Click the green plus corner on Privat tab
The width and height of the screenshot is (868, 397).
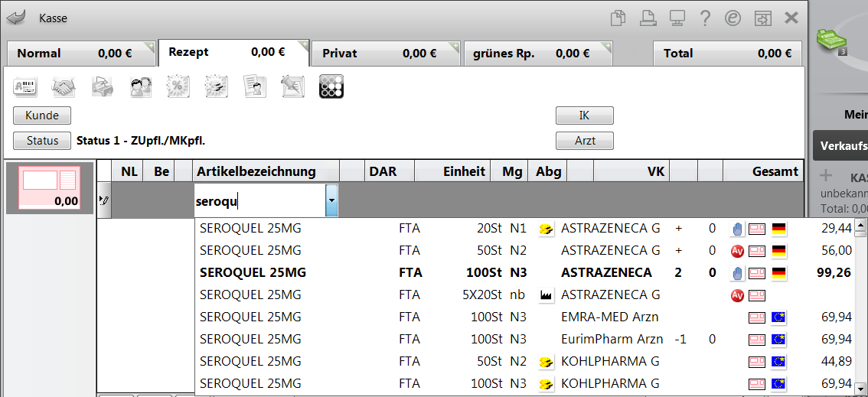tap(455, 46)
